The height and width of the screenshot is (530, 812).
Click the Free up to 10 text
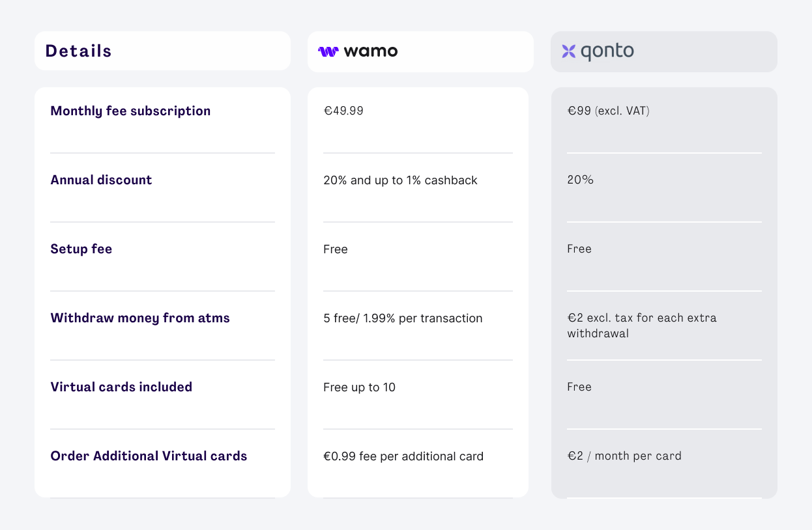point(359,387)
